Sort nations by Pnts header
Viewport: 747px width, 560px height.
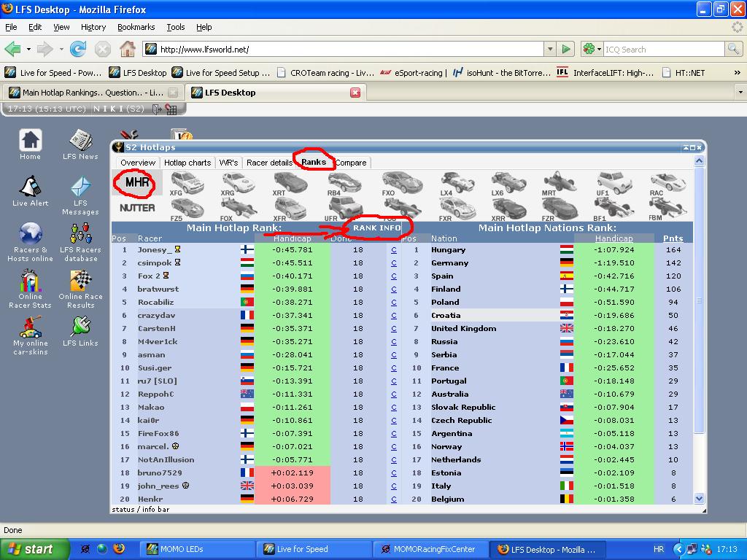pos(673,238)
